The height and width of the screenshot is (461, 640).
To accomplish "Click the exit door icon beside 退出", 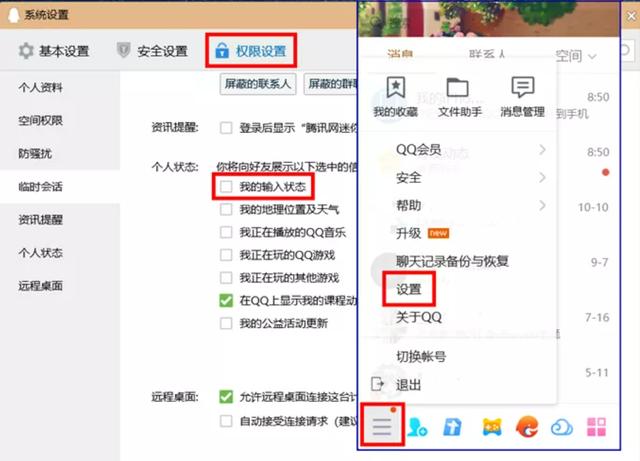I will [378, 384].
